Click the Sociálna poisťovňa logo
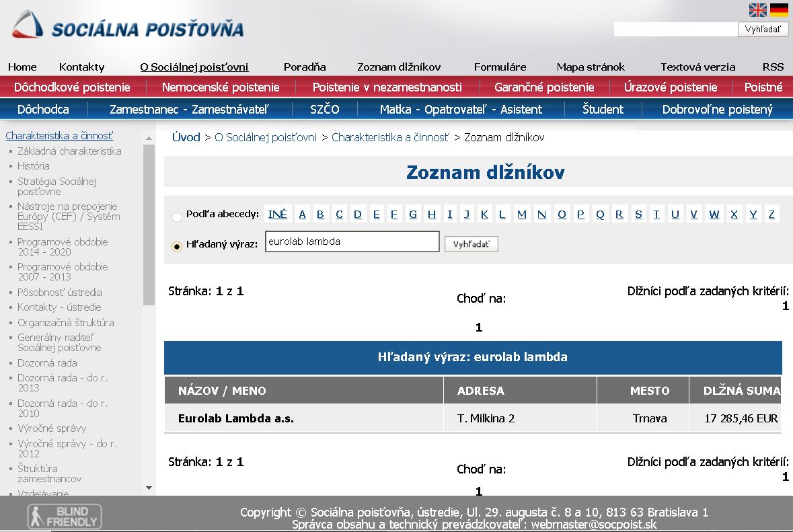This screenshot has height=532, width=793. point(128,26)
